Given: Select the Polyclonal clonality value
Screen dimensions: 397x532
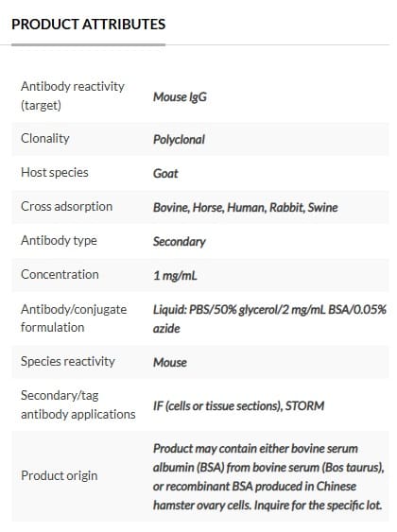Looking at the screenshot, I should click(x=179, y=140).
